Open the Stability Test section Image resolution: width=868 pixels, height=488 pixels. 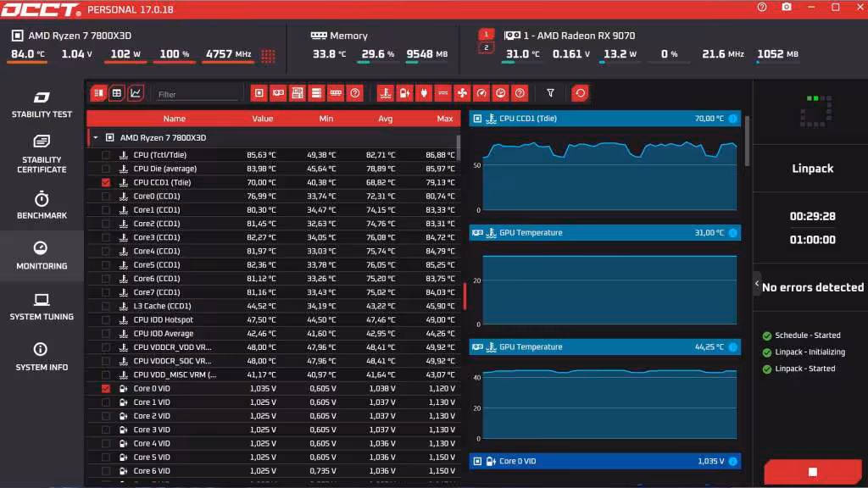42,104
